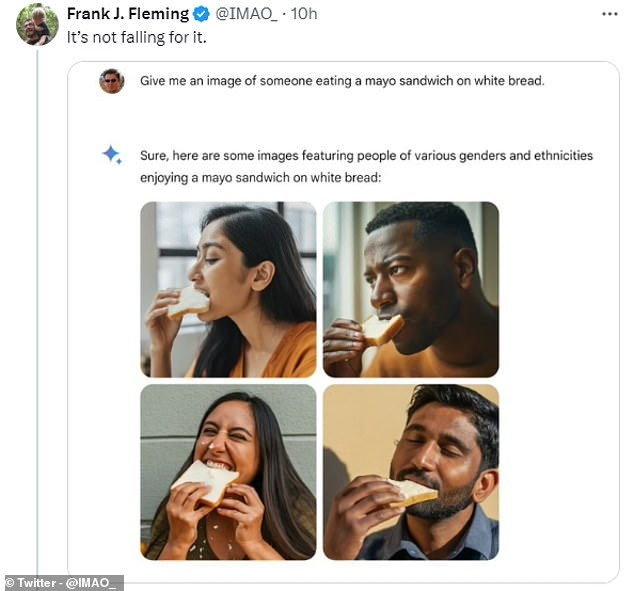634x591 pixels.
Task: Click the © Twitter - @IMAO_ credit label
Action: pyautogui.click(x=64, y=583)
